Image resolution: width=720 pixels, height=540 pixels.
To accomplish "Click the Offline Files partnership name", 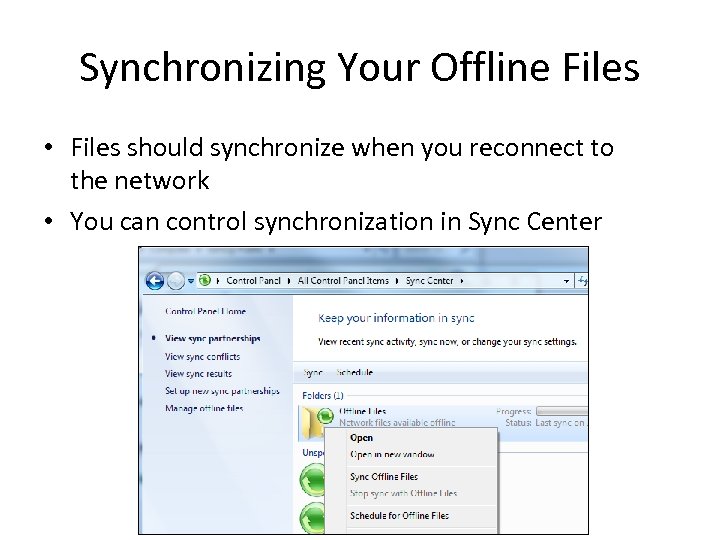I will pos(363,411).
